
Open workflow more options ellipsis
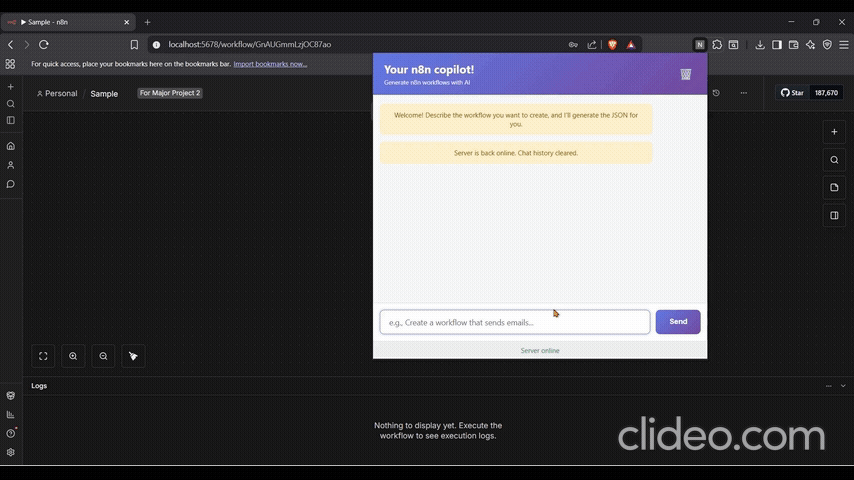(x=743, y=93)
